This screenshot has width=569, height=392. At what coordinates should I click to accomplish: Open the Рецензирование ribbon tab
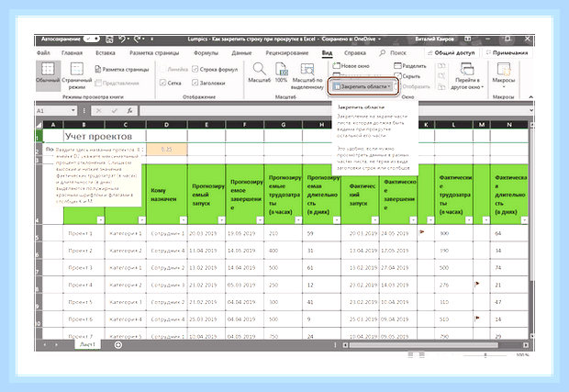tap(286, 52)
